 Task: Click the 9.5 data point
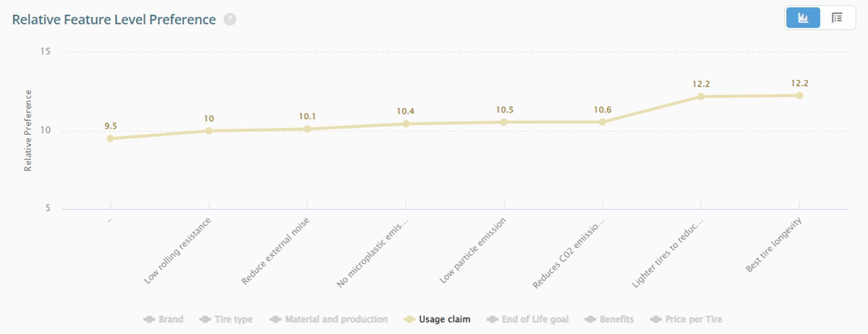pos(110,138)
